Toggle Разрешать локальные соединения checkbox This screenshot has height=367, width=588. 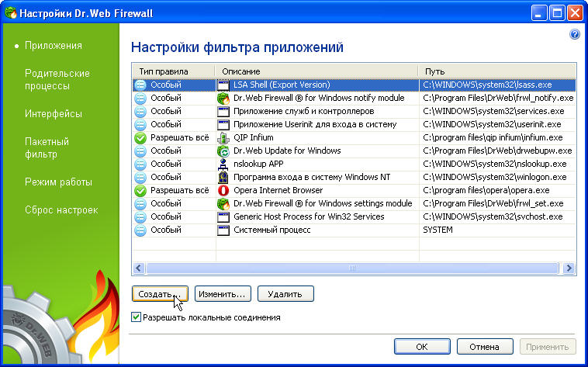136,317
